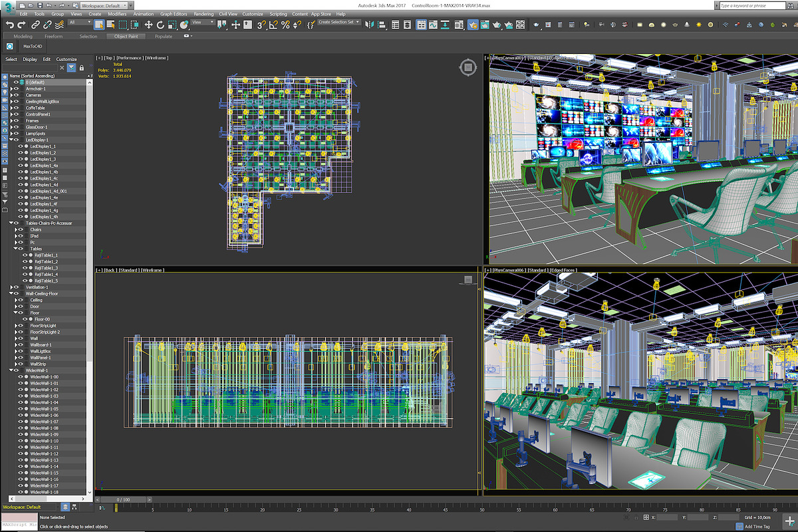The width and height of the screenshot is (798, 532).
Task: Switch to the Modeling ribbon tab
Action: click(x=23, y=37)
